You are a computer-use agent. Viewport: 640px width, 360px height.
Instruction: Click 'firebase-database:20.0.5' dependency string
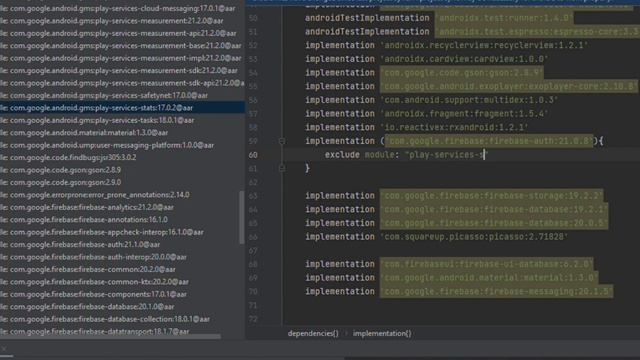tap(494, 223)
